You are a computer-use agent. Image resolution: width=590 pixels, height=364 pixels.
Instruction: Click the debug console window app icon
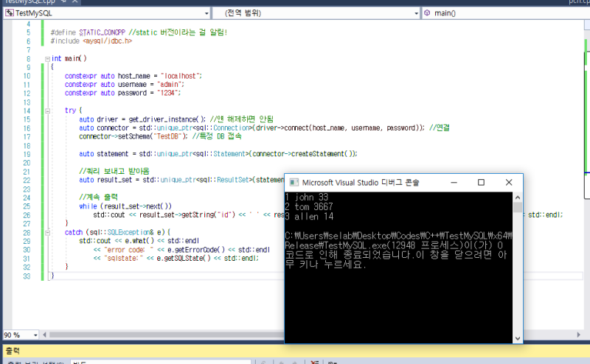pyautogui.click(x=294, y=182)
